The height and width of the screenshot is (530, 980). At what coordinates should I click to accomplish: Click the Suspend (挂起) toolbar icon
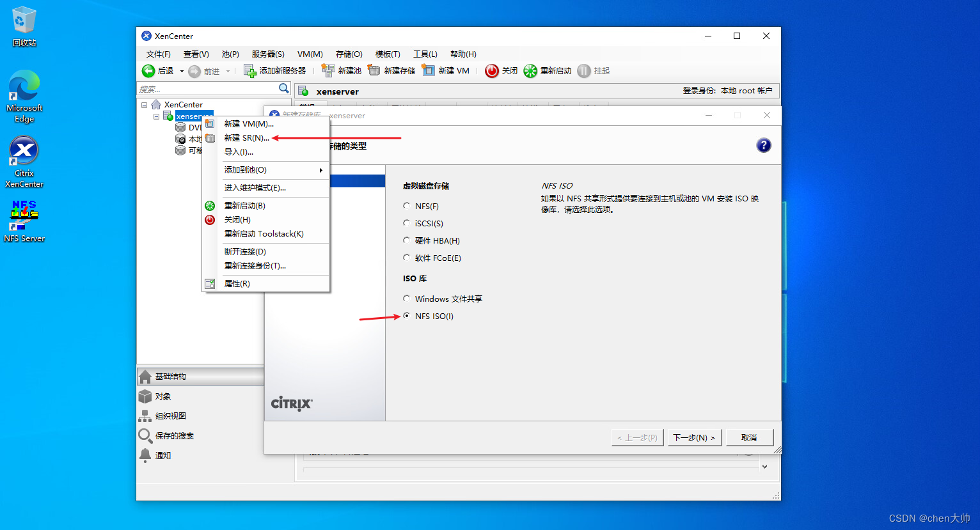coord(583,71)
